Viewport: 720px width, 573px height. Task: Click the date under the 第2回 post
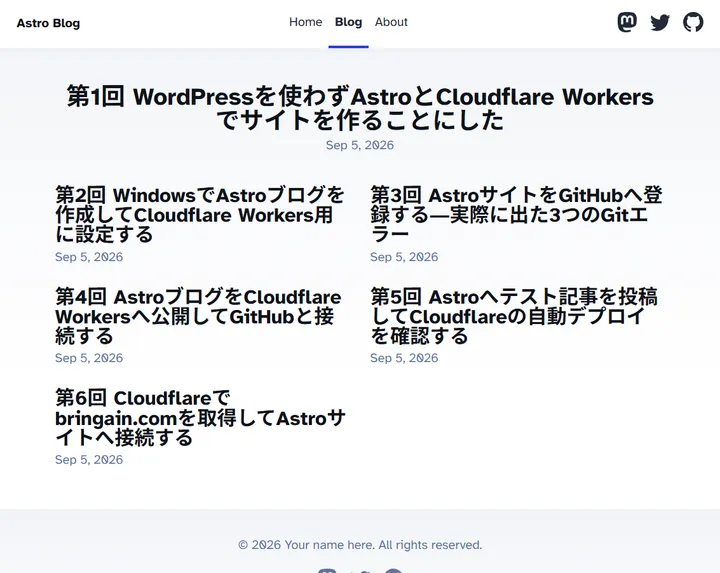coord(89,257)
